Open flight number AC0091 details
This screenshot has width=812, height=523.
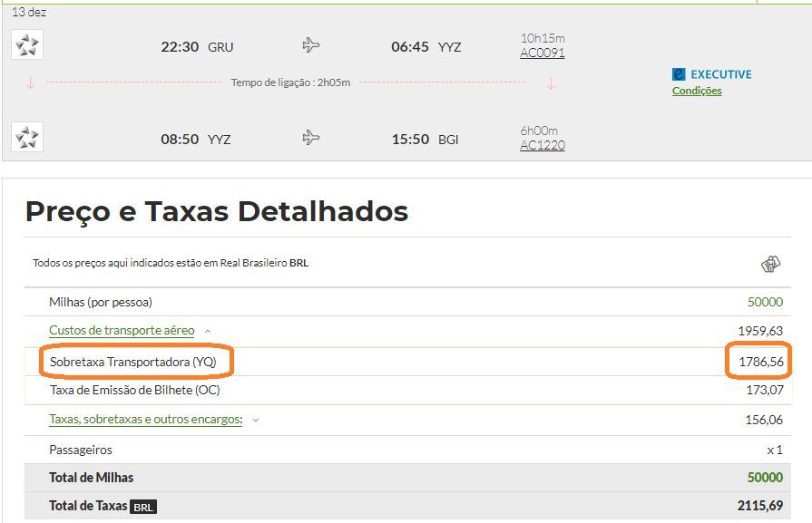pos(543,53)
